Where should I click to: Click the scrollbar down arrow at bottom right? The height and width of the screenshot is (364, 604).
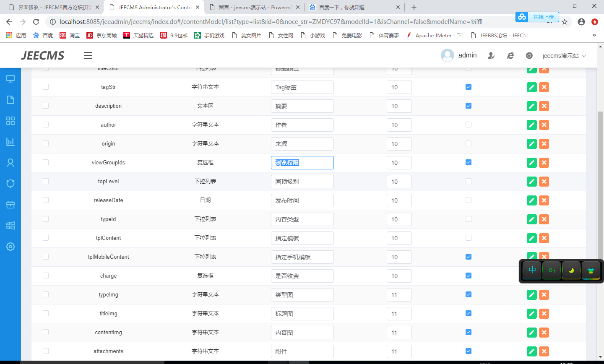click(x=600, y=357)
